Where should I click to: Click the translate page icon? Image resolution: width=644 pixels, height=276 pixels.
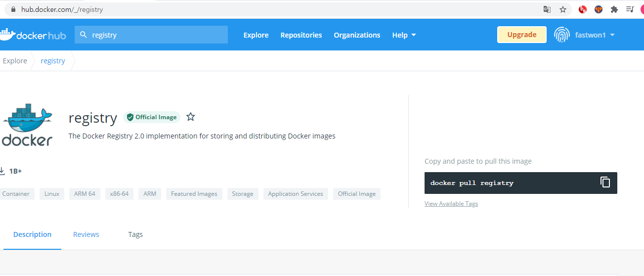coord(547,9)
